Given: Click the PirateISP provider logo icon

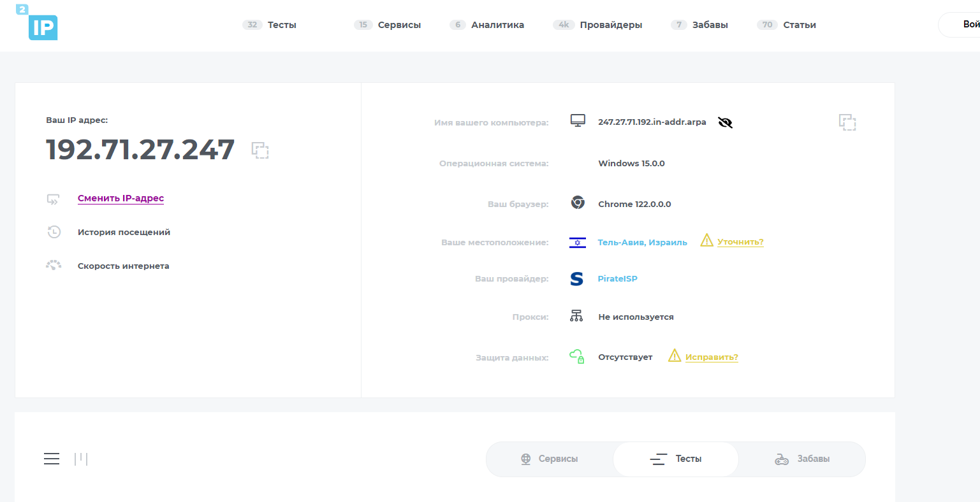Looking at the screenshot, I should click(x=576, y=279).
